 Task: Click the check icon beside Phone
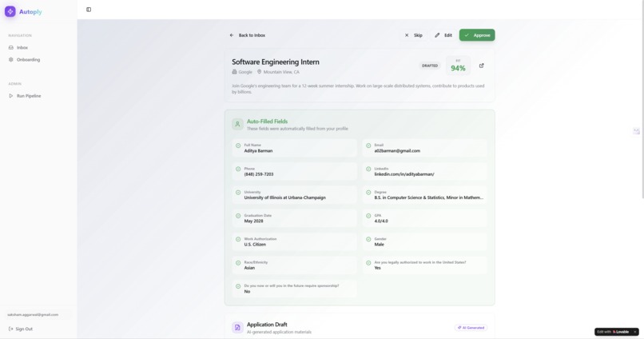tap(238, 169)
